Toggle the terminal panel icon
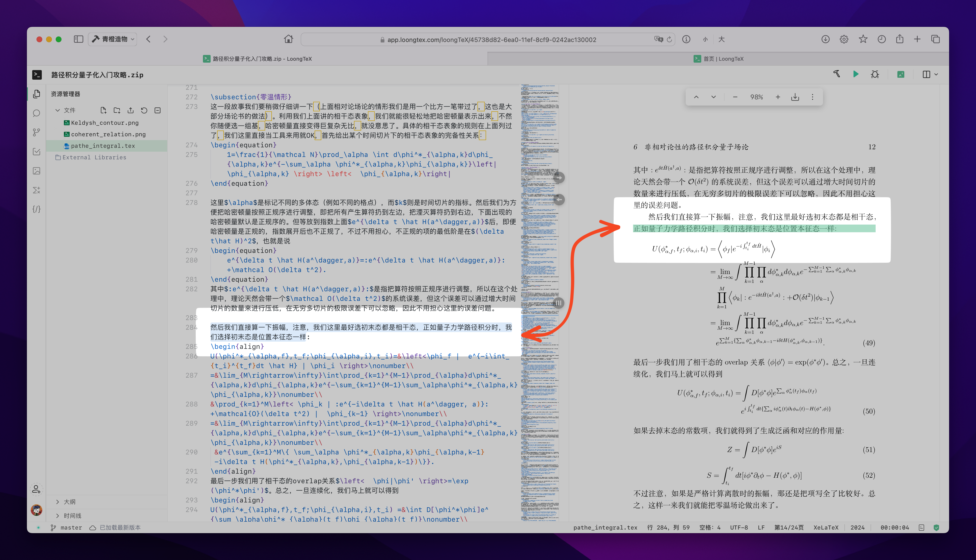The image size is (976, 560). pos(37,75)
